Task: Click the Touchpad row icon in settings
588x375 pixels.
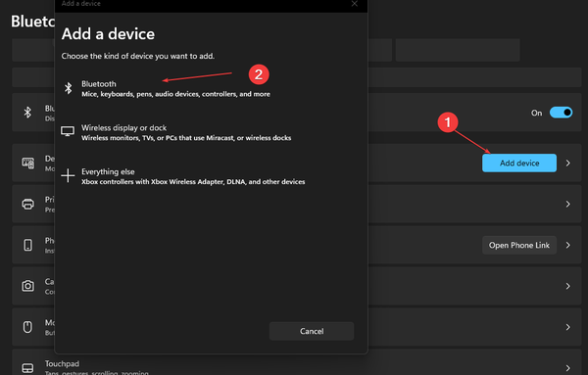Action: [27, 368]
